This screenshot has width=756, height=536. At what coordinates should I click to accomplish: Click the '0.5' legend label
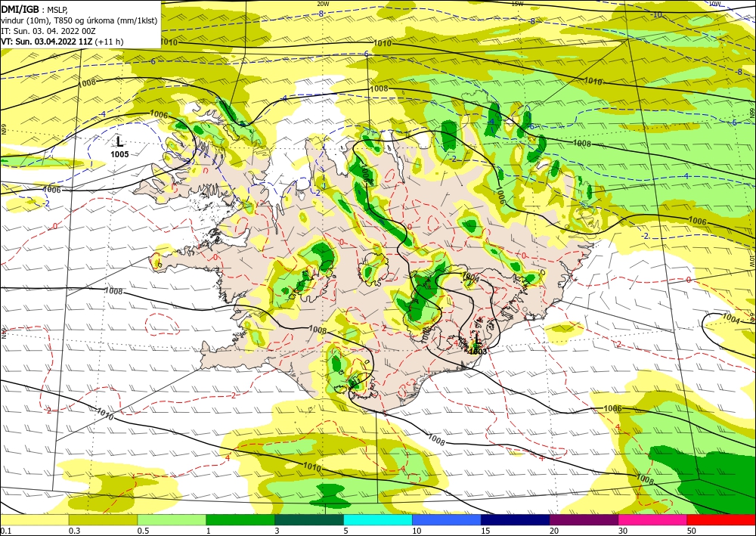click(143, 531)
